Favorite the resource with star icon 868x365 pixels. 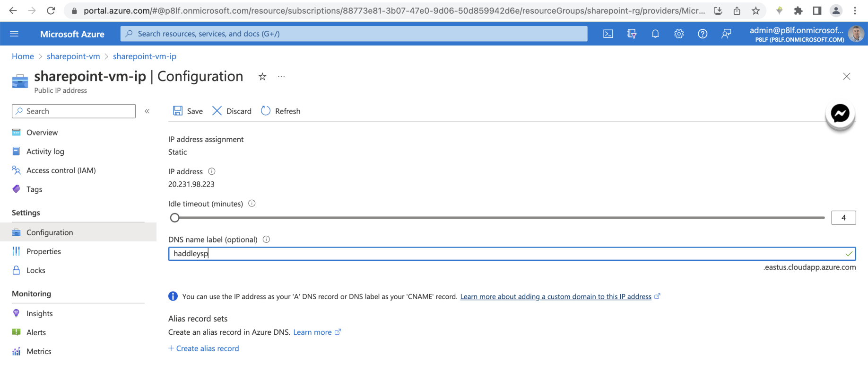pos(262,77)
